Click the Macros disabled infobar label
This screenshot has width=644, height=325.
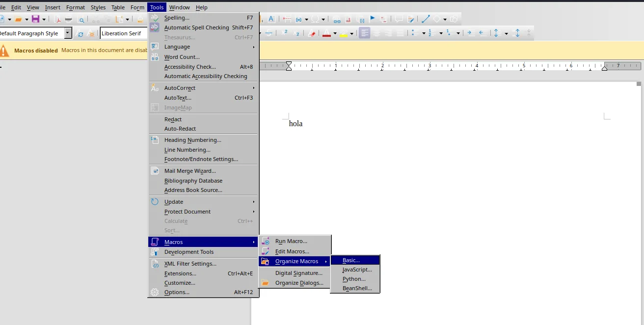tap(36, 51)
